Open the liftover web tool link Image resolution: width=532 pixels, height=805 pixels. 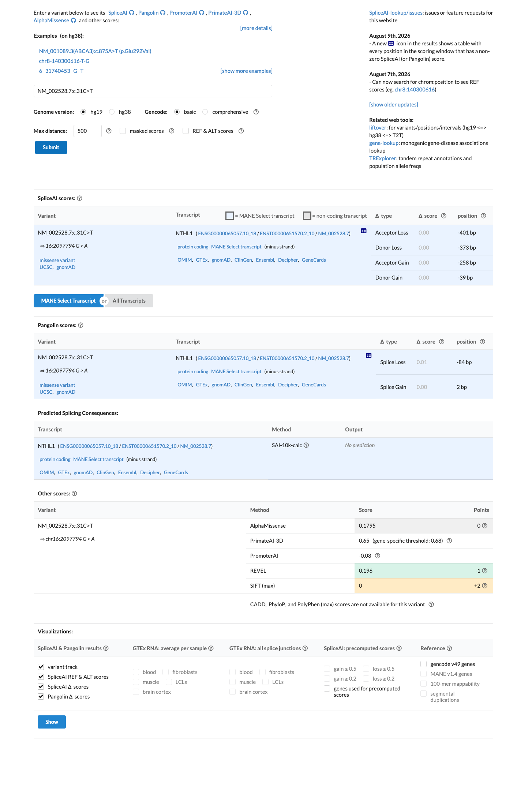[x=378, y=128]
